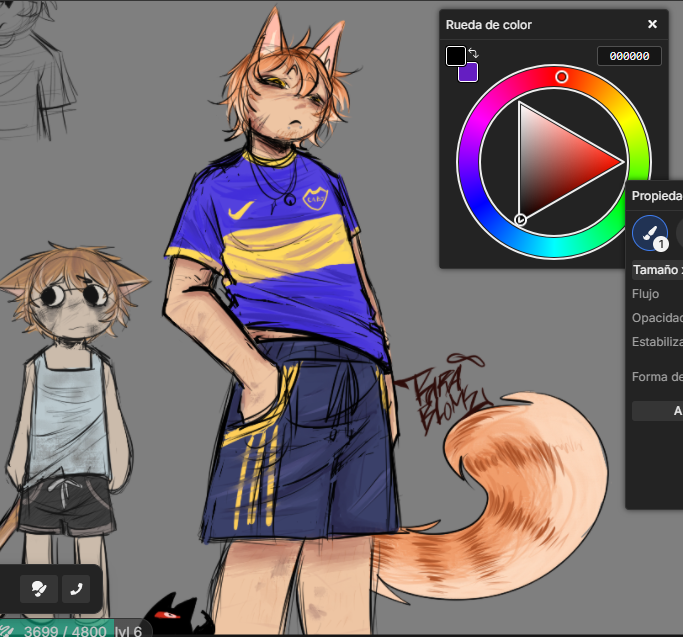Image resolution: width=683 pixels, height=637 pixels.
Task: Click the handle at triangle's black corner
Action: point(520,220)
